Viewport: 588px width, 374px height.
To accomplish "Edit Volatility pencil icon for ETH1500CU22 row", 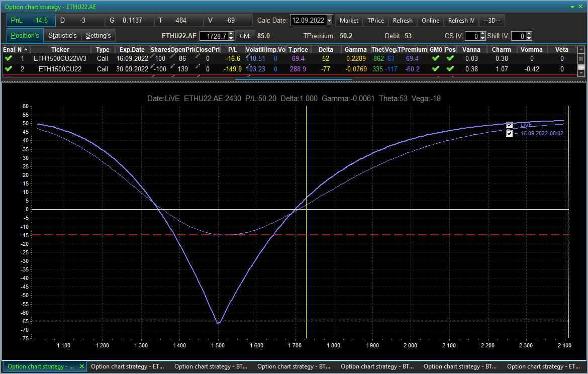I will 248,66.
